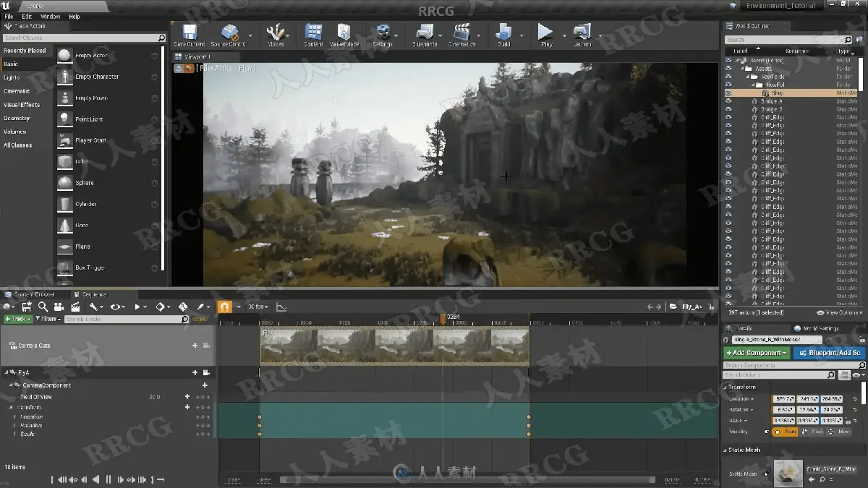The image size is (868, 488).
Task: Select the Lights category in Place Actors
Action: [12, 77]
